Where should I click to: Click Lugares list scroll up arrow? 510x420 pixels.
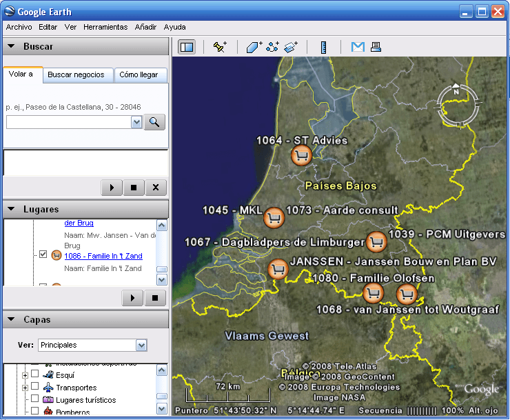pyautogui.click(x=162, y=226)
